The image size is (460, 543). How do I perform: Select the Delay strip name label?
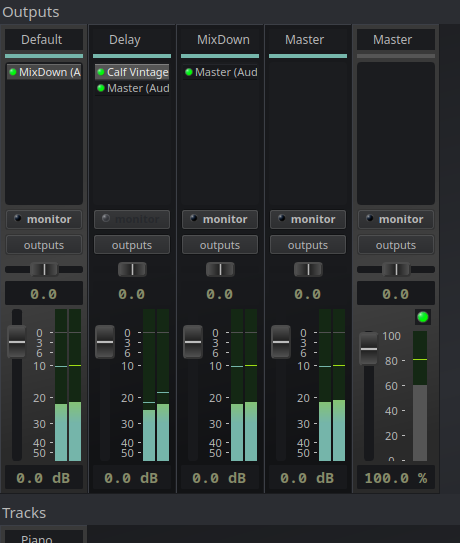point(132,39)
